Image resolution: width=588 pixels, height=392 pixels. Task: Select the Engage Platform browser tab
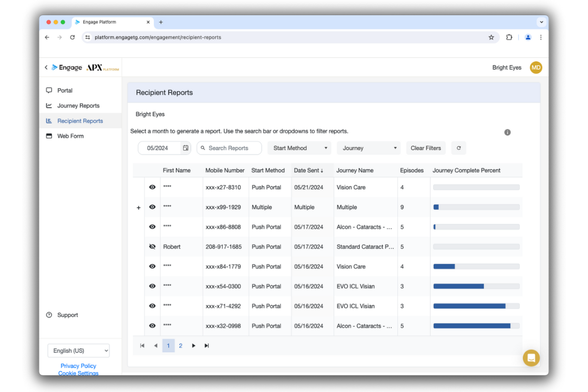coord(113,22)
